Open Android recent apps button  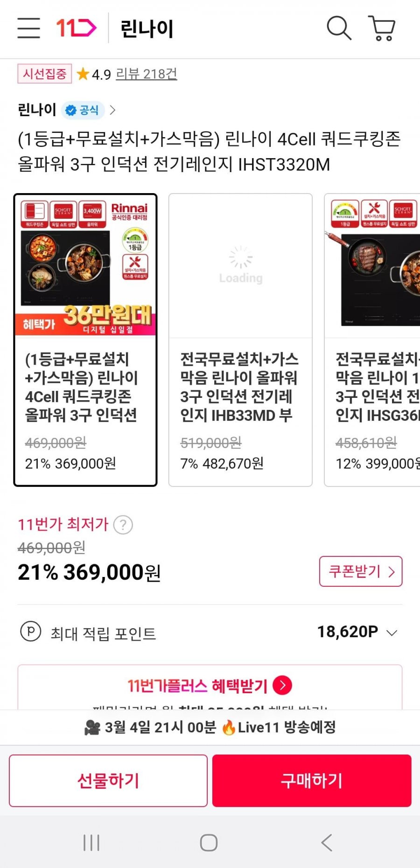point(91,842)
